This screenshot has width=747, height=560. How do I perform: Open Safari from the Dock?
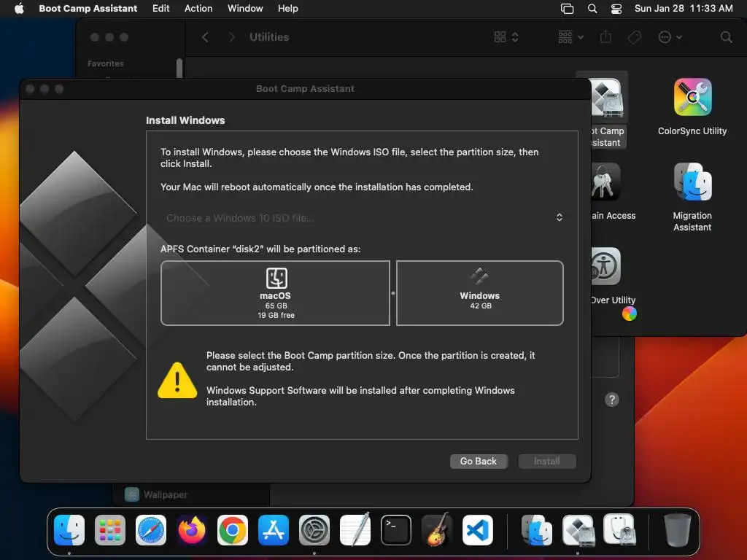pyautogui.click(x=151, y=529)
